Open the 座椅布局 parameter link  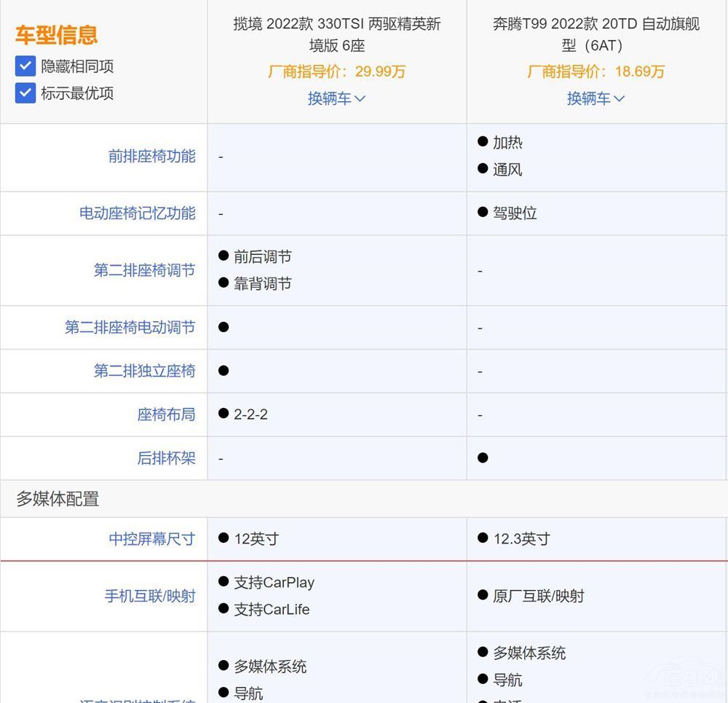click(x=166, y=415)
